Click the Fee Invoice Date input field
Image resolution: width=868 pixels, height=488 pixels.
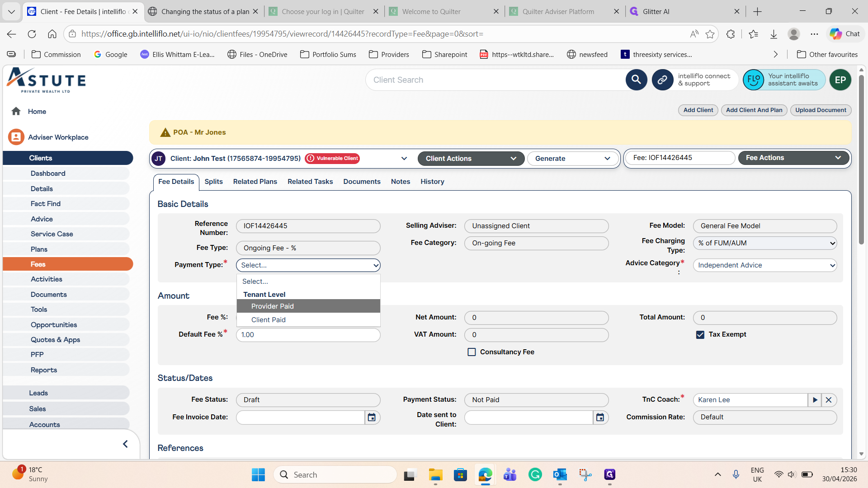301,418
